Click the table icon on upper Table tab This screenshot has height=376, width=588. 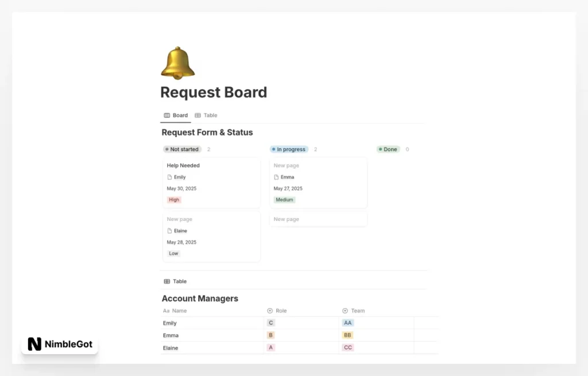[x=198, y=115]
